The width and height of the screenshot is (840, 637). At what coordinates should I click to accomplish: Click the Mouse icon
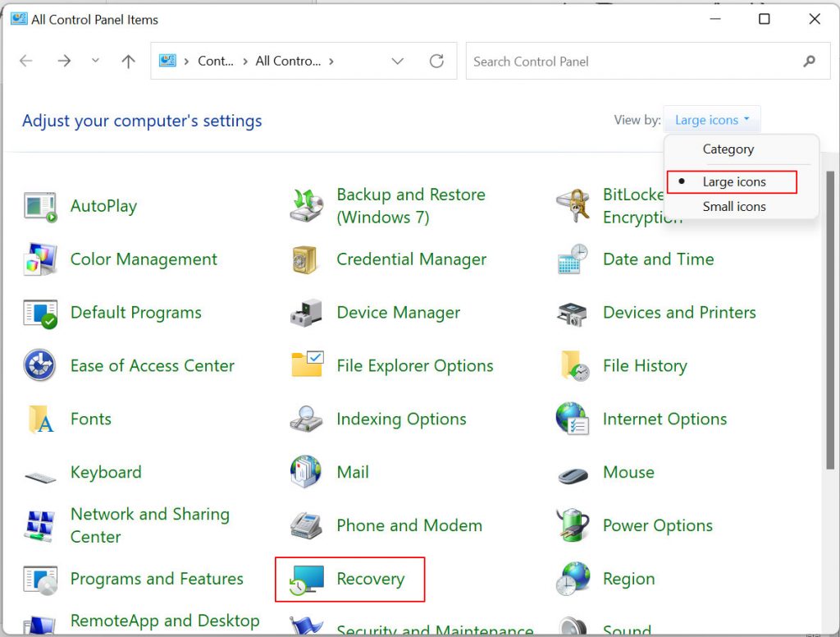point(573,474)
